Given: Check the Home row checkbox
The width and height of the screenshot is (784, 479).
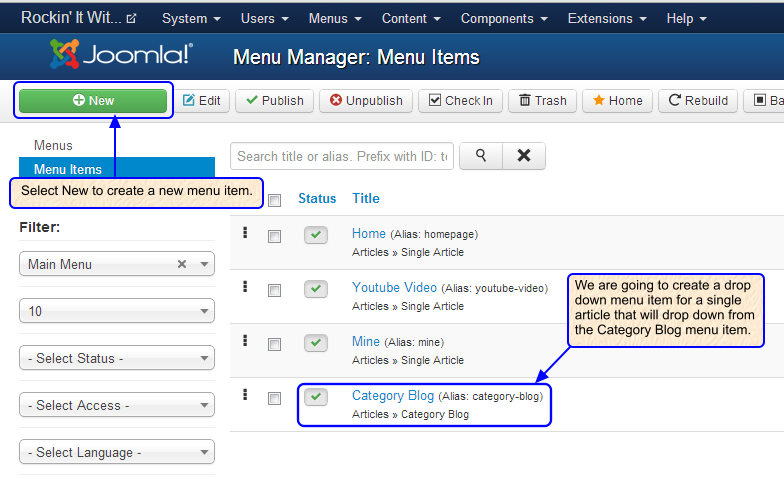Looking at the screenshot, I should pyautogui.click(x=274, y=236).
